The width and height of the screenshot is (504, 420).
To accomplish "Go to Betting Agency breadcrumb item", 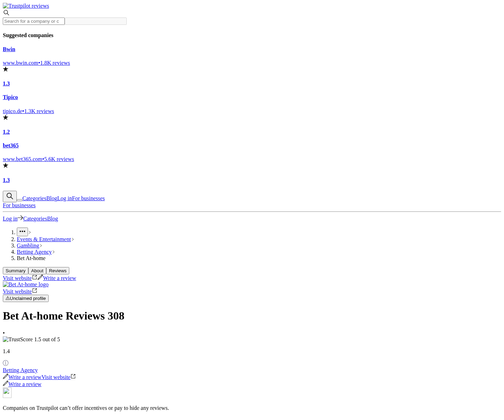I will [x=34, y=252].
